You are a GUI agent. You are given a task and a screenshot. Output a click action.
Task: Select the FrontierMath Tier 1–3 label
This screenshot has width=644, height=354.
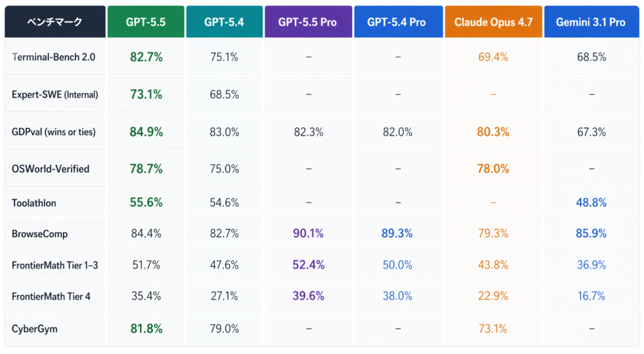coord(55,265)
